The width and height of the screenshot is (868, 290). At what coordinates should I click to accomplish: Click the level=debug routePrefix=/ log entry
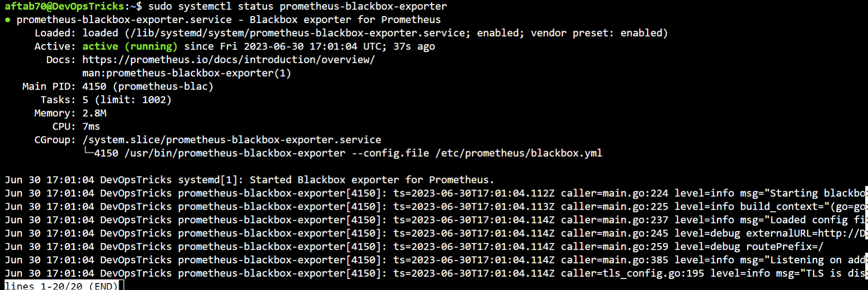[749, 246]
